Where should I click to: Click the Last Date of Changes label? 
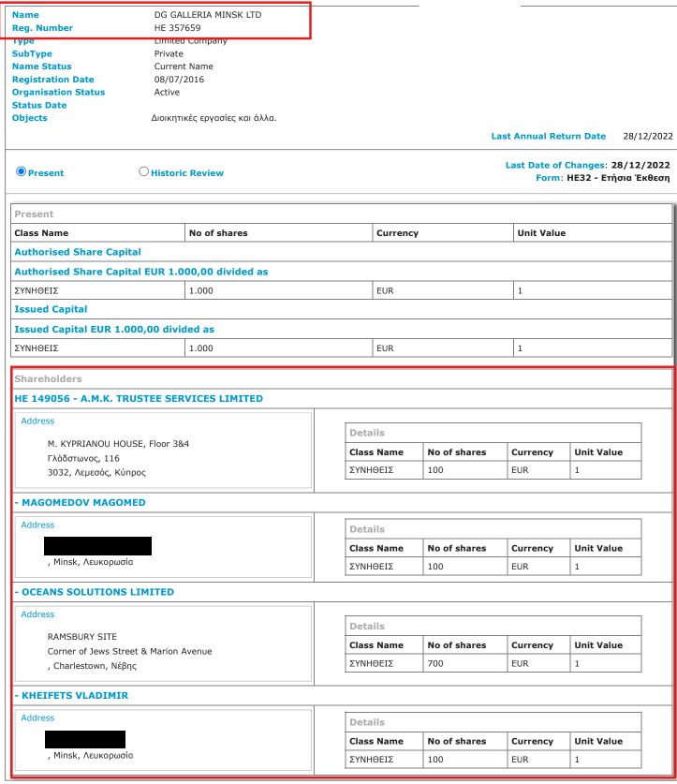point(555,165)
